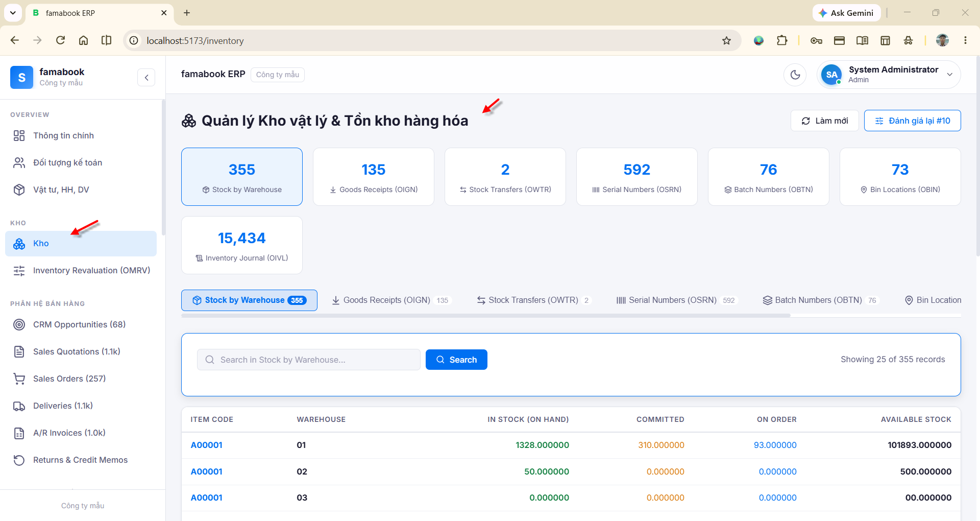Image resolution: width=980 pixels, height=521 pixels.
Task: Reload the page with the browser refresh icon
Action: coord(60,40)
